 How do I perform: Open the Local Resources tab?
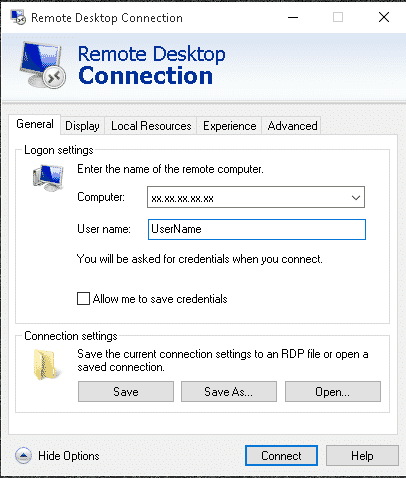tap(151, 126)
